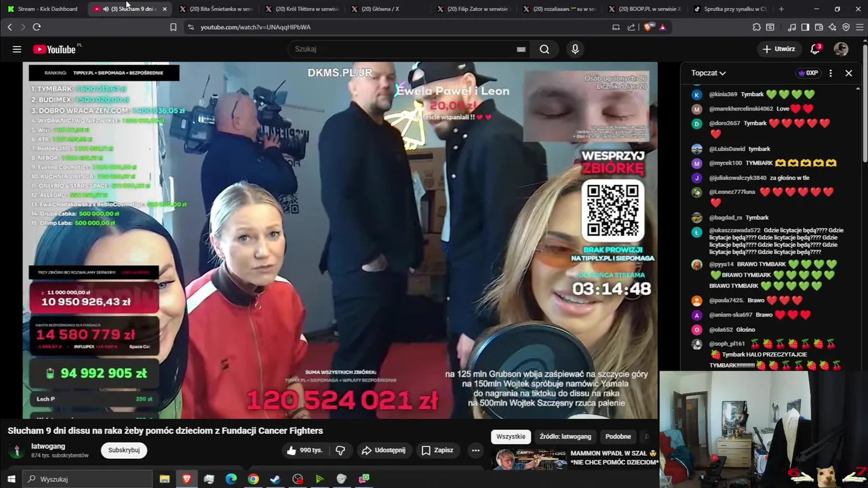Open the on-screen keyboard icon in search
Viewport: 868px width, 488px height.
tap(521, 49)
